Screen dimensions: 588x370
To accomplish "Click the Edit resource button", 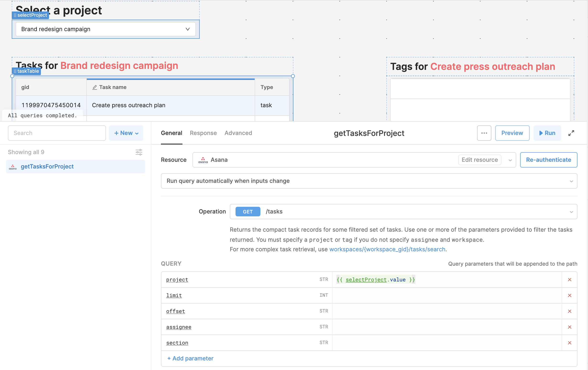I will click(480, 160).
